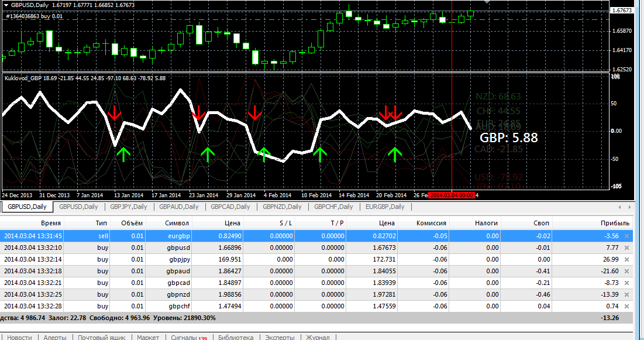Switch to Почтовый ящик tab
The image size is (644, 340).
(102, 337)
